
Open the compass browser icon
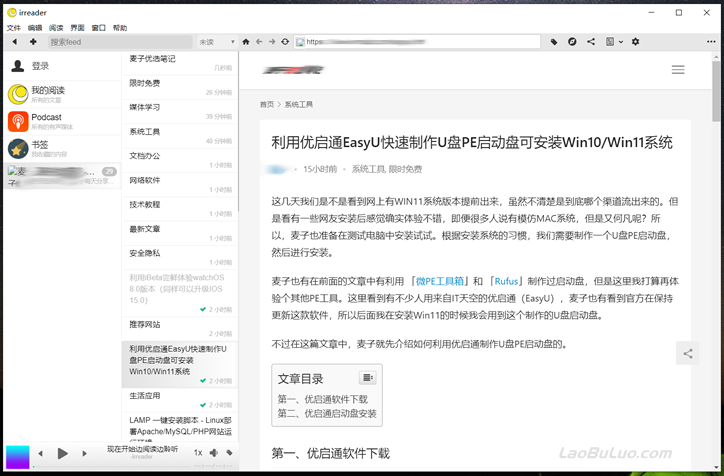pyautogui.click(x=572, y=42)
